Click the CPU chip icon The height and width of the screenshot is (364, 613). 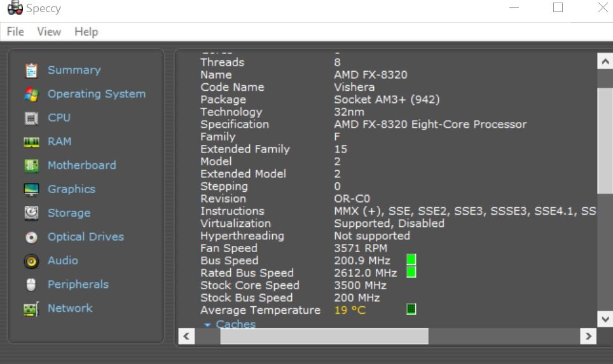(x=31, y=118)
